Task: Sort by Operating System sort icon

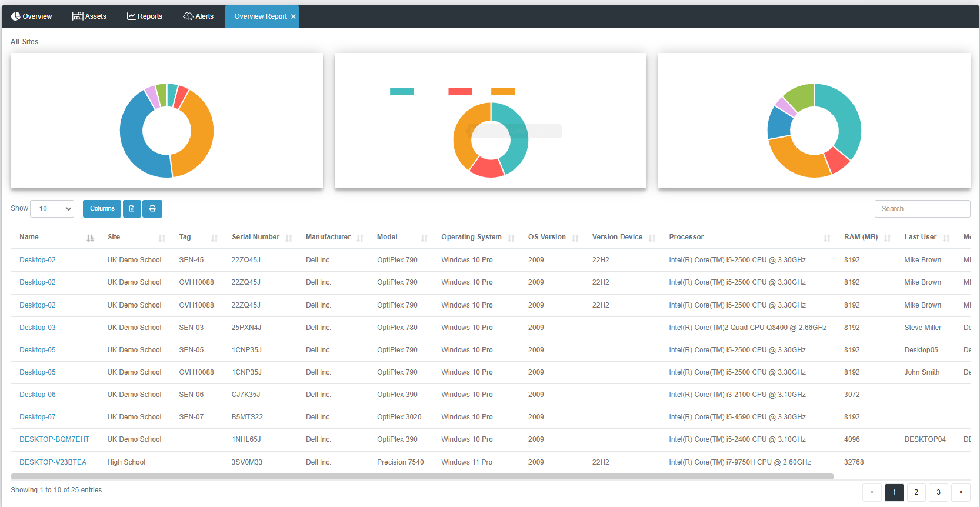Action: [511, 238]
